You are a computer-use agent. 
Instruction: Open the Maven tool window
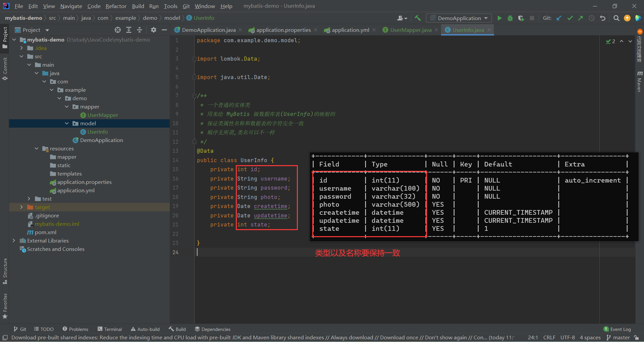click(x=640, y=81)
